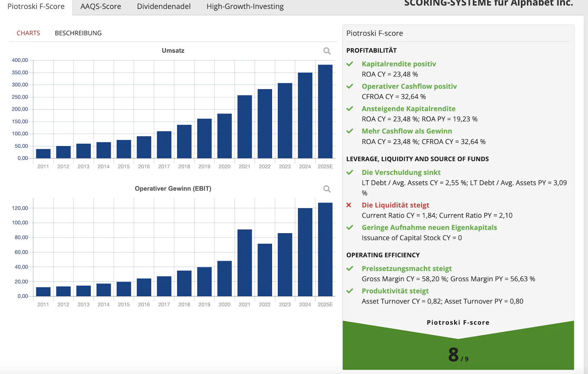Screen dimensions: 588x374
Task: Click the 2016 bar in the EBIT chart
Action: click(144, 287)
